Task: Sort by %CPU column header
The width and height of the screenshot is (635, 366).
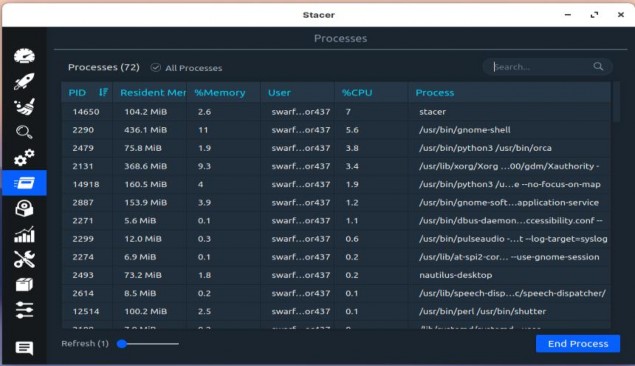Action: (x=371, y=92)
